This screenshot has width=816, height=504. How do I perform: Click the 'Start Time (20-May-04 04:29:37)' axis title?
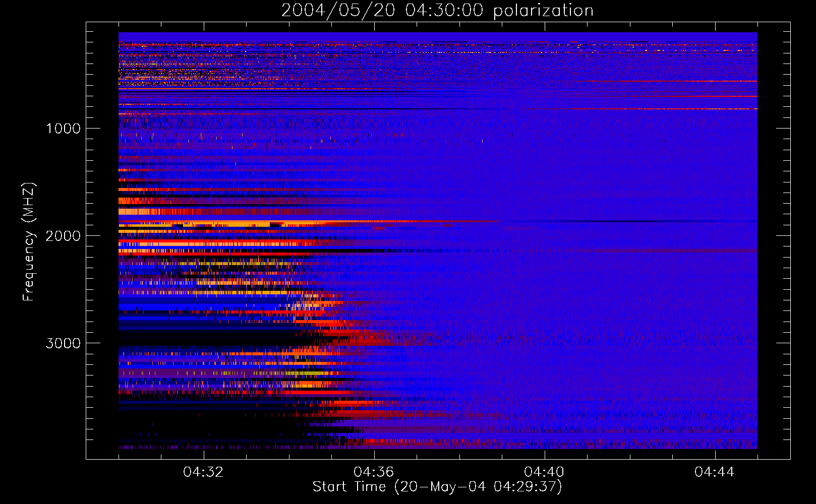coord(437,487)
